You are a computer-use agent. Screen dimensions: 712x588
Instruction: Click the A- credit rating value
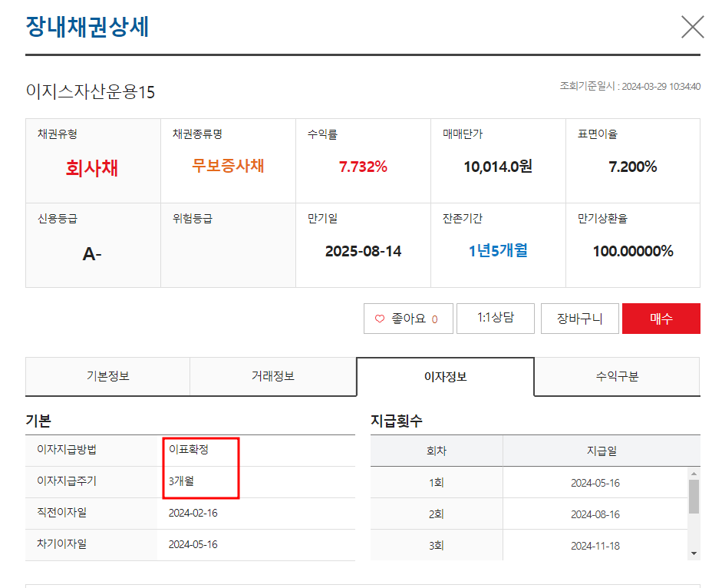pyautogui.click(x=92, y=253)
